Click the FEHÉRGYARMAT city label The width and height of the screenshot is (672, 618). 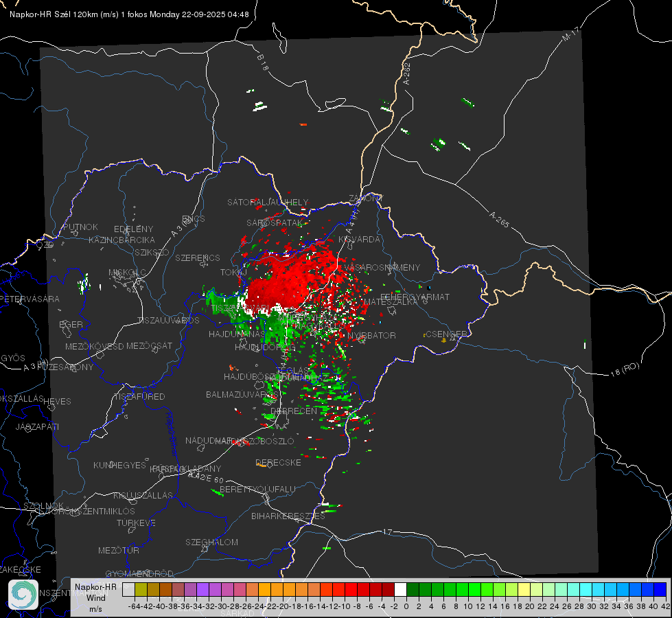(x=415, y=297)
